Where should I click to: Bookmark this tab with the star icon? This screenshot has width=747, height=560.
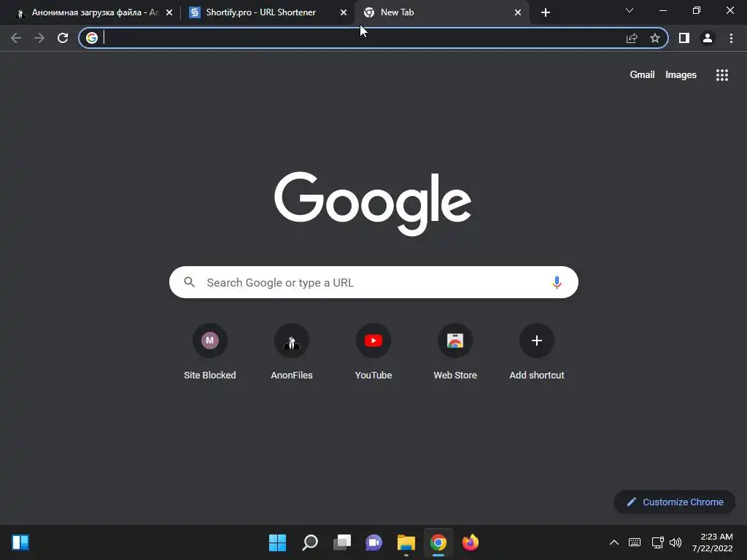tap(655, 38)
